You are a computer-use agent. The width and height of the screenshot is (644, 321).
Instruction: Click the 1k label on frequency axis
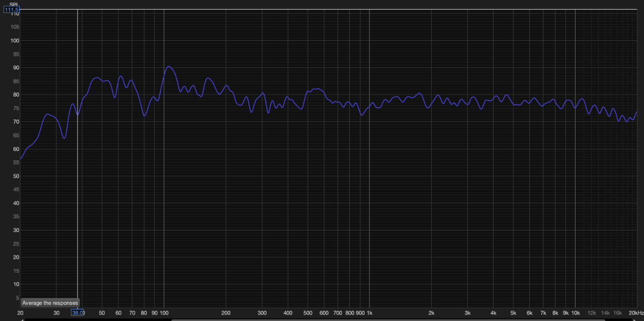coord(369,313)
